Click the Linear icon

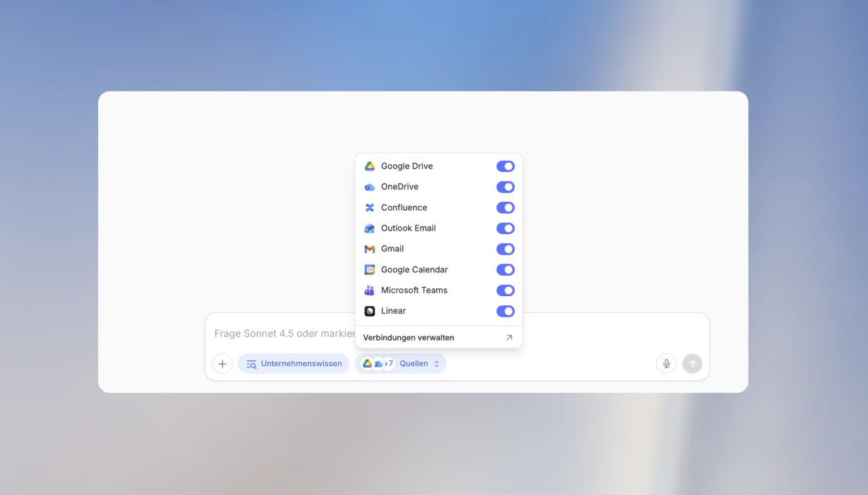pos(369,311)
